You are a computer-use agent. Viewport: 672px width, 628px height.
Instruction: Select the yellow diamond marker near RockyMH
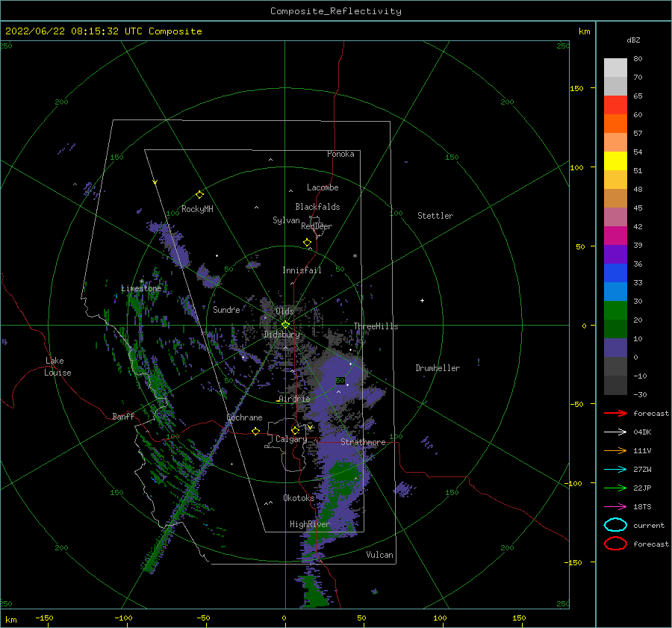pyautogui.click(x=199, y=195)
